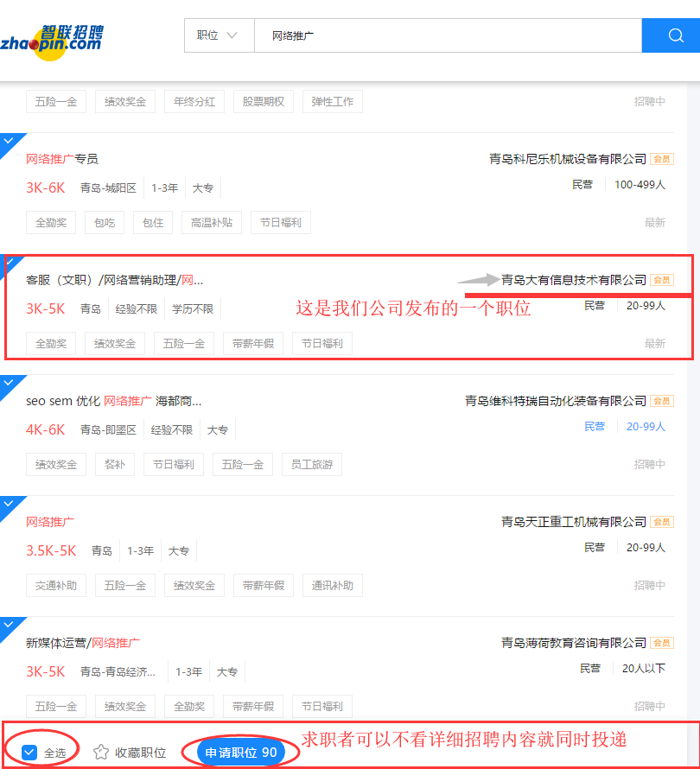This screenshot has width=700, height=769.
Task: Deselect the 客服（文职）job card checkmark
Action: pyautogui.click(x=10, y=262)
